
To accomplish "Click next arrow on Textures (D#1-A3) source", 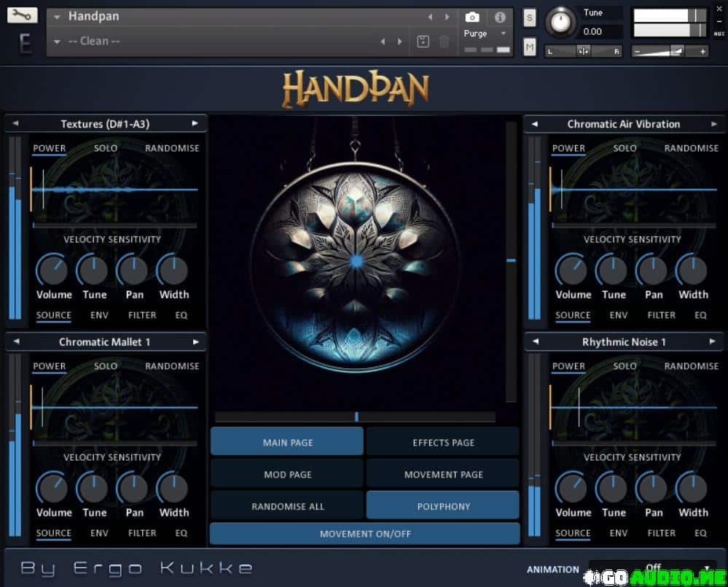I will [195, 124].
